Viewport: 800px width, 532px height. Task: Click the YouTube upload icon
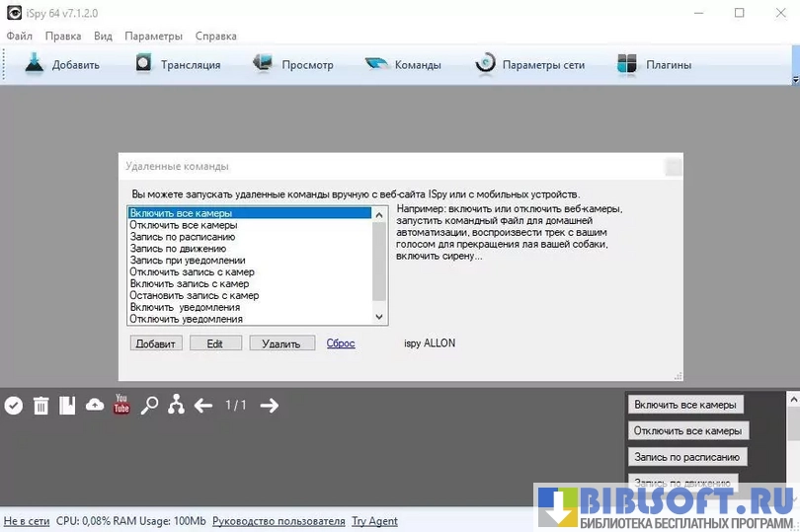click(x=121, y=405)
